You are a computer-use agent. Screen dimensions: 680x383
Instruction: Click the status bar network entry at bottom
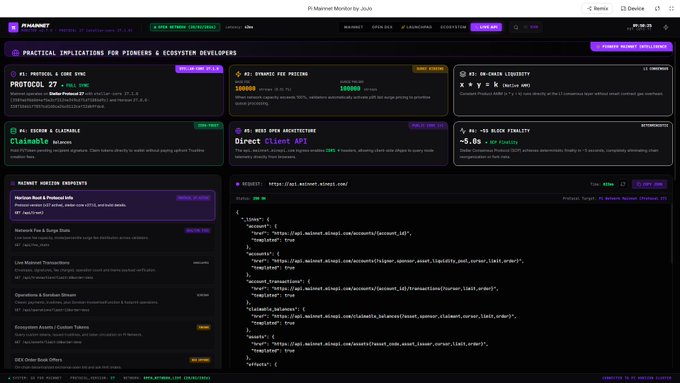click(x=167, y=378)
